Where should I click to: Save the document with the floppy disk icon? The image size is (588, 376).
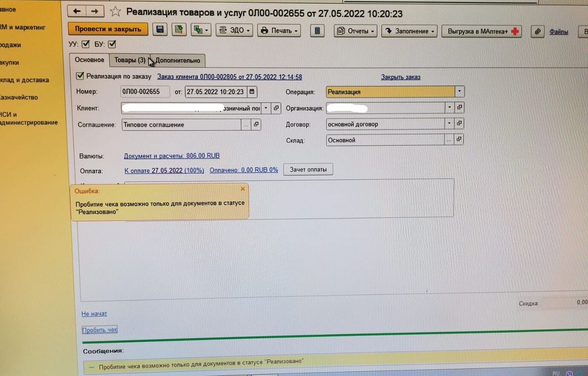point(160,29)
